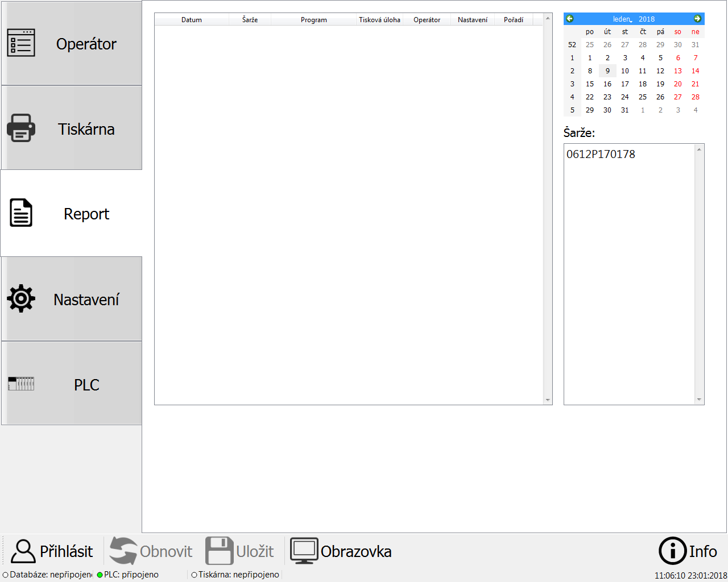Screen dimensions: 728x582
Task: Select January 17 in the calendar
Action: coord(625,84)
